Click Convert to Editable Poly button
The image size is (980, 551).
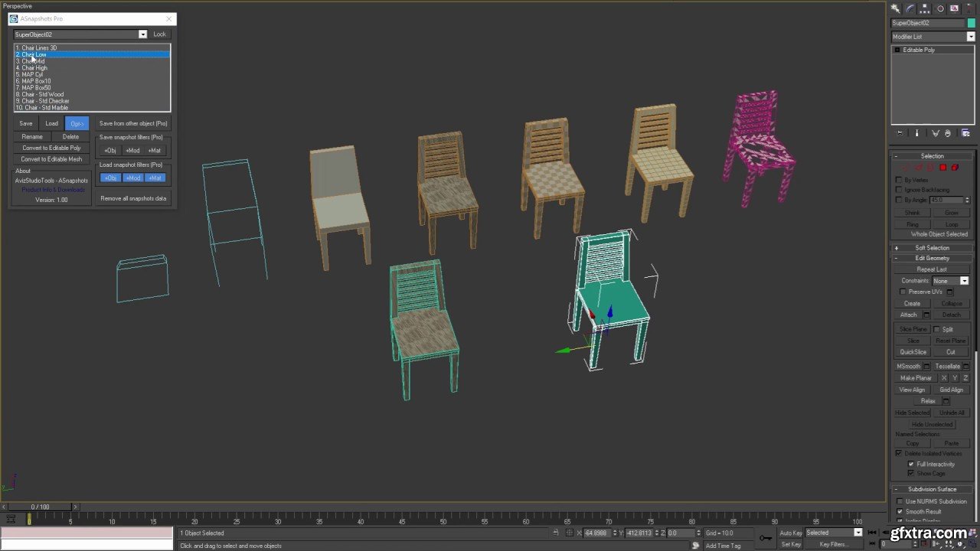tap(51, 148)
